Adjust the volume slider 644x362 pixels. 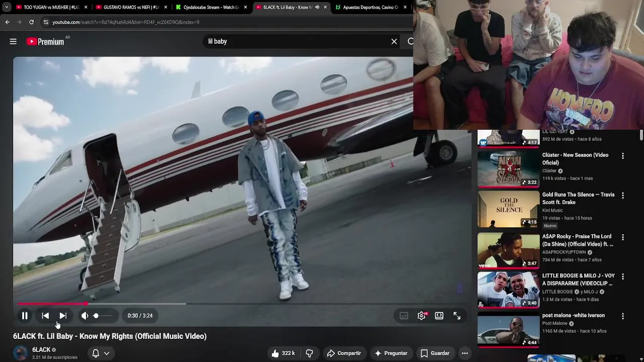(103, 316)
